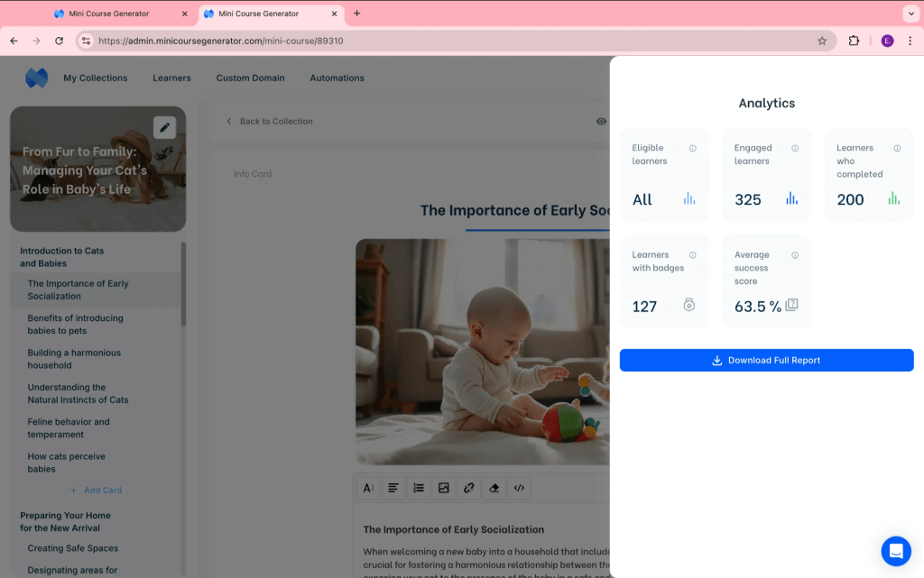Screen dimensions: 924x578
Task: Open the code view icon
Action: point(519,488)
